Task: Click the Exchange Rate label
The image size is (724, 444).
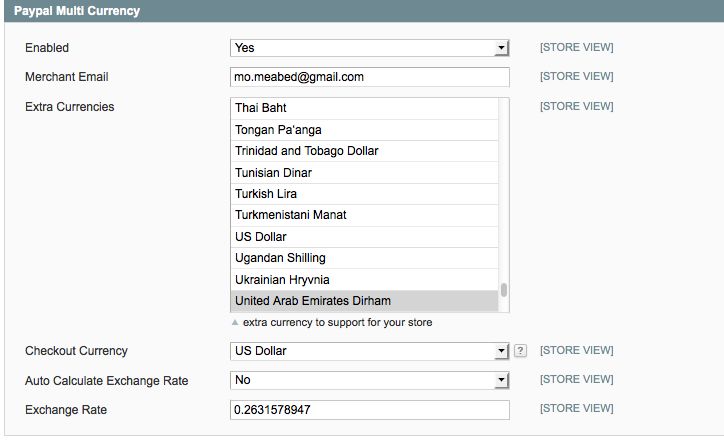Action: coord(66,410)
